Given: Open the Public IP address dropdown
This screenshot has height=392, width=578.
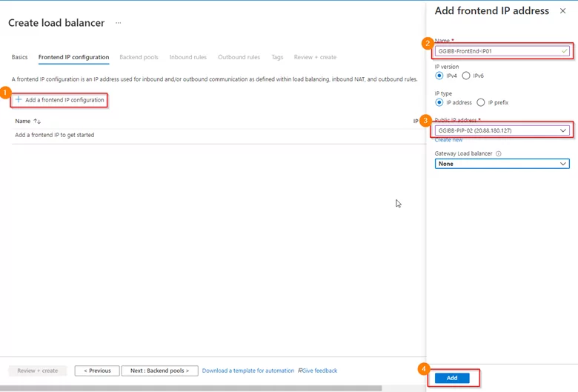Looking at the screenshot, I should click(x=502, y=130).
